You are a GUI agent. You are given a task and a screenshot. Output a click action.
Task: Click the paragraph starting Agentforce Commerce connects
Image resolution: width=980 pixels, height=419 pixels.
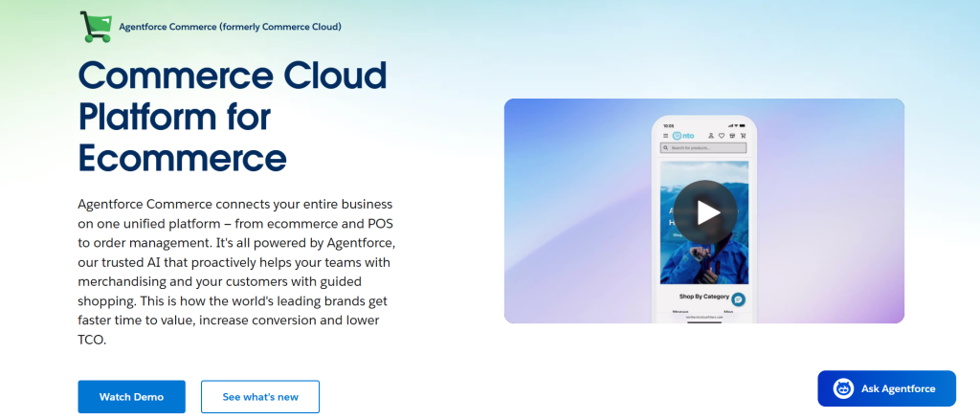[x=235, y=272]
